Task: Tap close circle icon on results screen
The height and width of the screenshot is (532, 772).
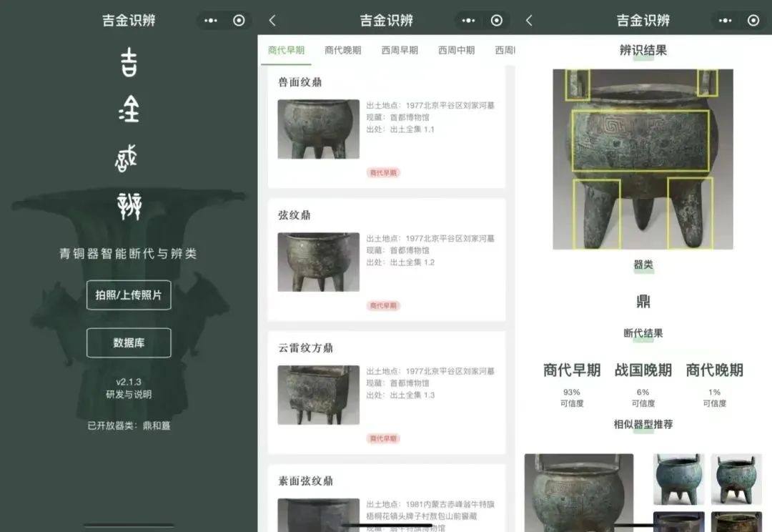Action: [x=753, y=21]
